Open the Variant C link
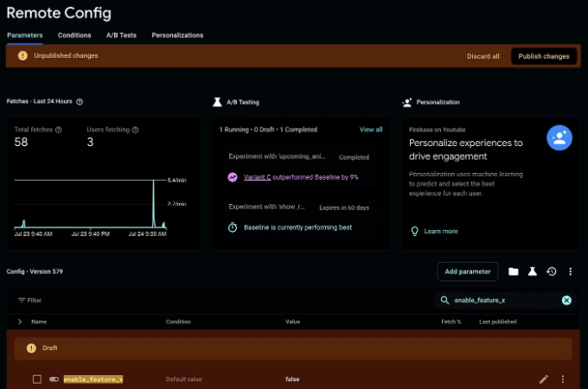This screenshot has height=389, width=588. pyautogui.click(x=257, y=177)
